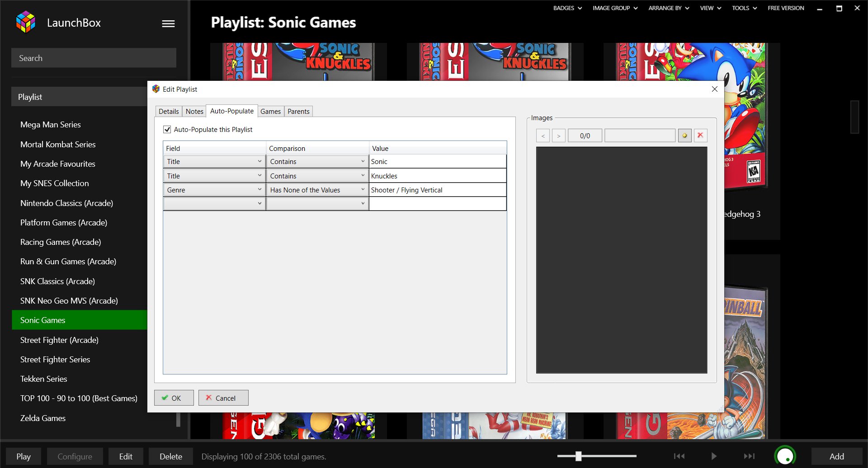Open the empty Comparison dropdown in last row
This screenshot has height=468, width=868.
coord(317,204)
